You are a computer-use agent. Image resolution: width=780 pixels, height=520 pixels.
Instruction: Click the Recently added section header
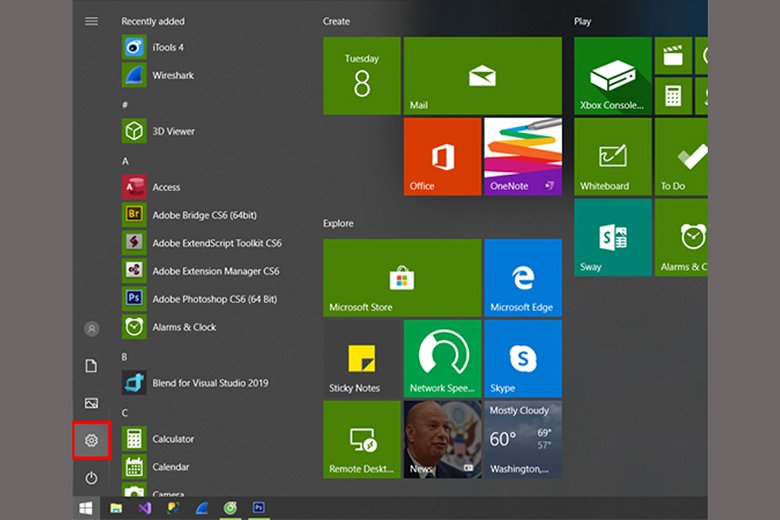pos(152,21)
